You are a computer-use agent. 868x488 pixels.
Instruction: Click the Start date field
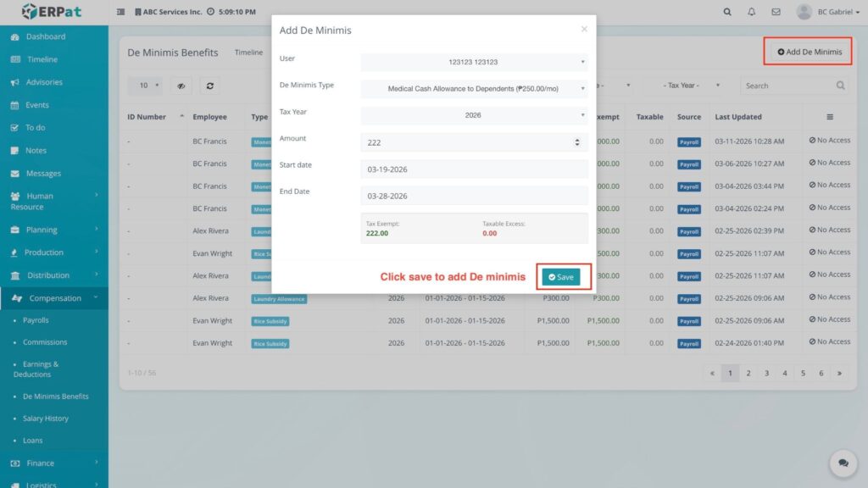[x=474, y=169]
